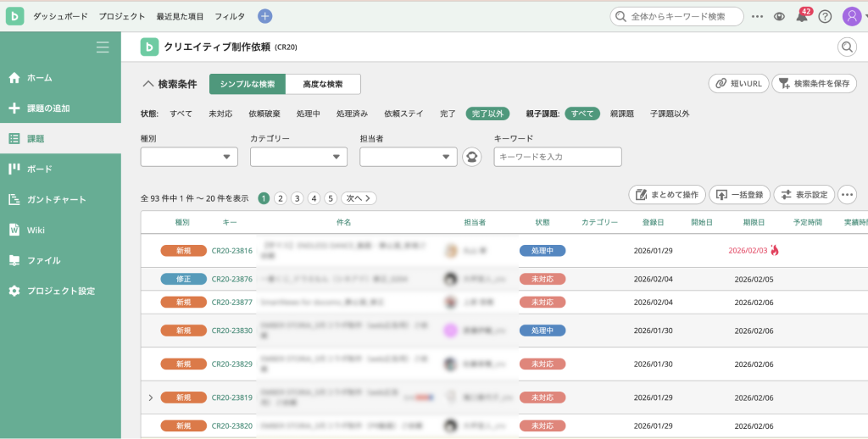
Task: Select the 未対応 status filter
Action: [220, 114]
